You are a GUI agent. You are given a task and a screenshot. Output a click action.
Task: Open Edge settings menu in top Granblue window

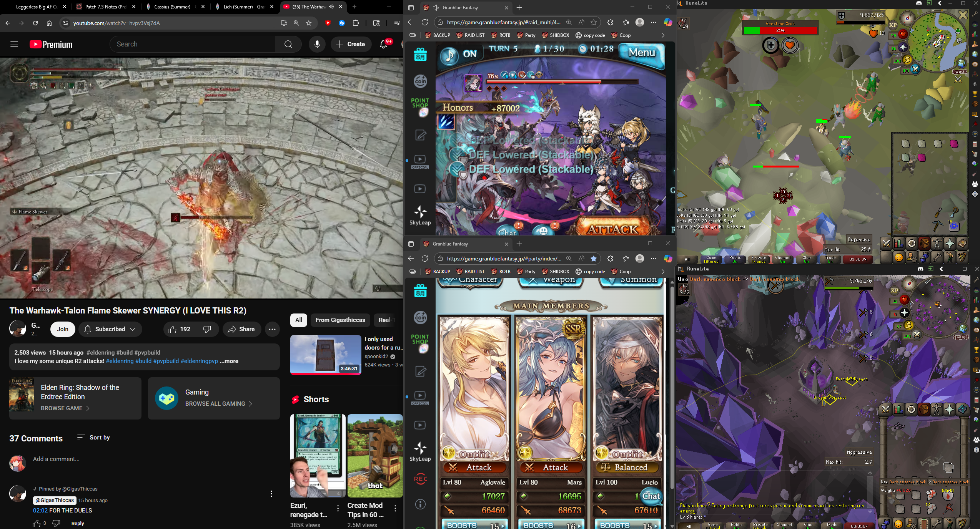[653, 22]
